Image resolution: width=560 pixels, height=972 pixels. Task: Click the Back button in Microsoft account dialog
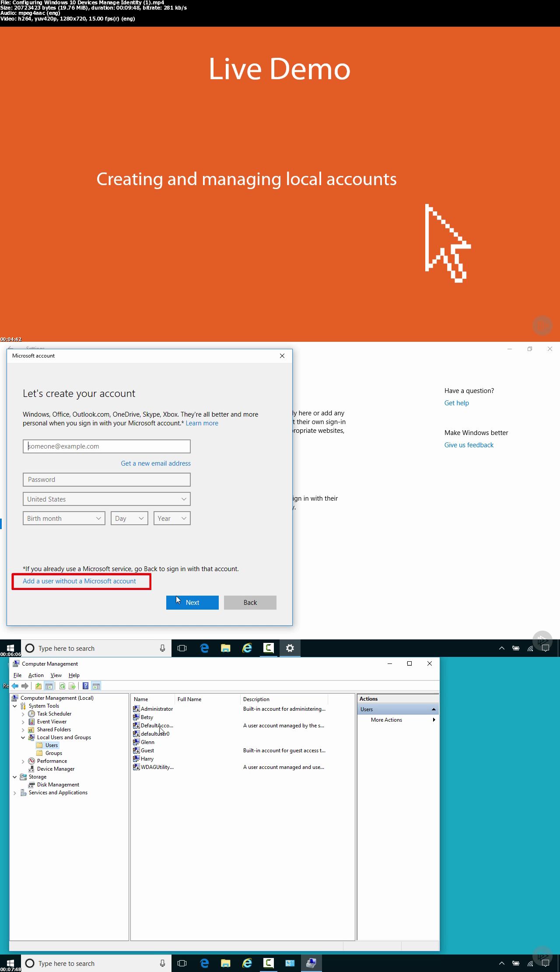pyautogui.click(x=250, y=602)
